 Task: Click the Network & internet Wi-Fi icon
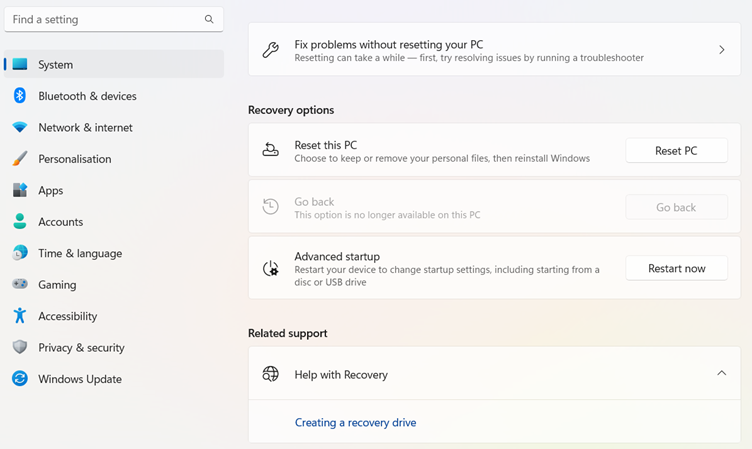20,127
